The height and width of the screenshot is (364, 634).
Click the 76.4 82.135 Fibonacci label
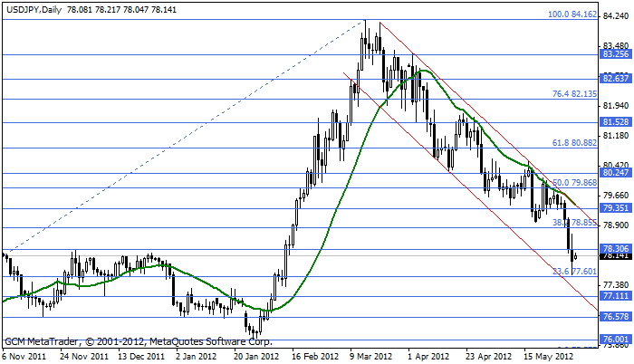click(x=574, y=94)
